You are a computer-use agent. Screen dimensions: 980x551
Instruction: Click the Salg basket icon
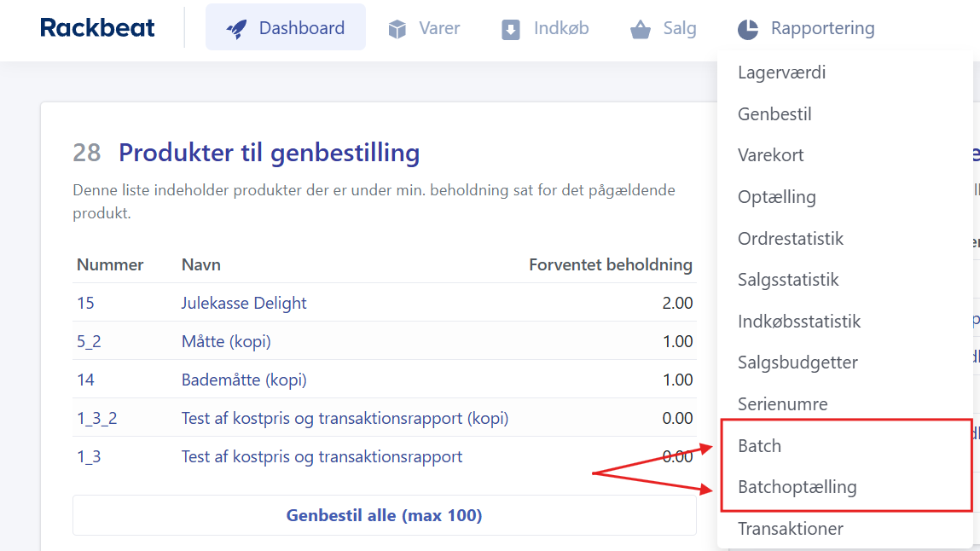point(641,30)
